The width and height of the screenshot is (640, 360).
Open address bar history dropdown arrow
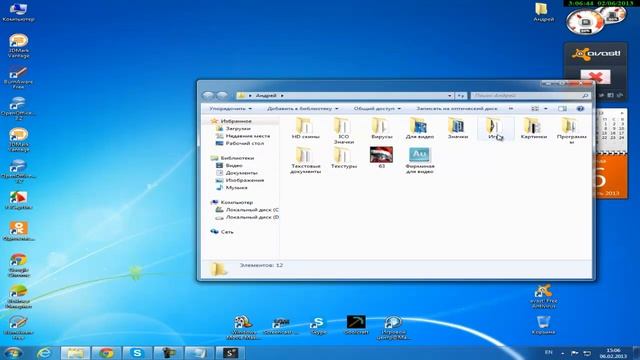pyautogui.click(x=449, y=96)
